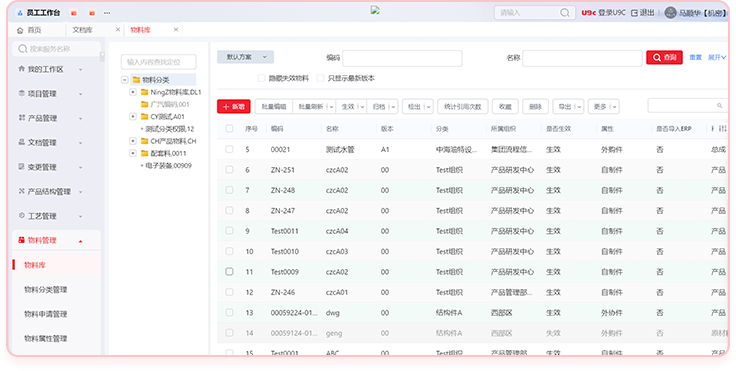Click the three-dots more icon in header
Viewport: 736px width, 371px height.
(x=107, y=13)
